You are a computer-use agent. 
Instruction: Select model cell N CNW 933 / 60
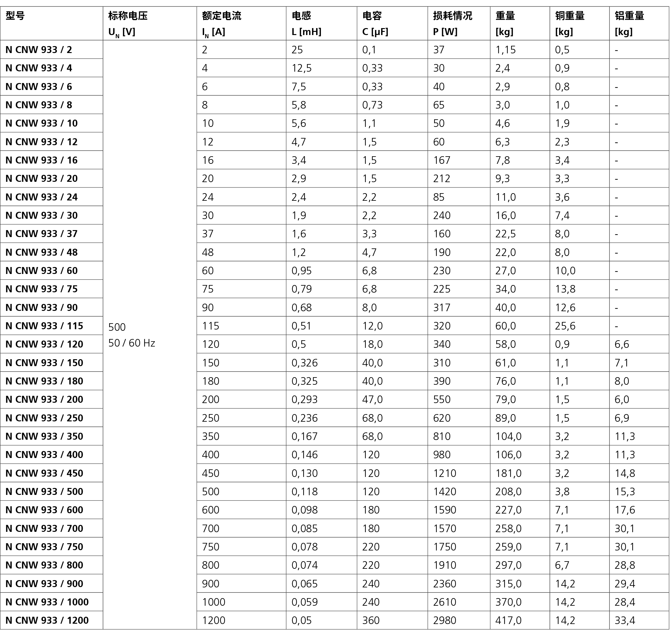pos(51,270)
